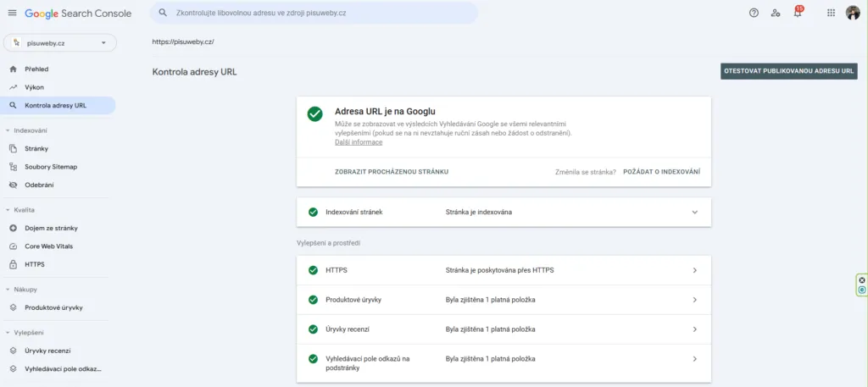This screenshot has width=868, height=387.
Task: Expand the Indexování stránek row chevron
Action: point(695,213)
